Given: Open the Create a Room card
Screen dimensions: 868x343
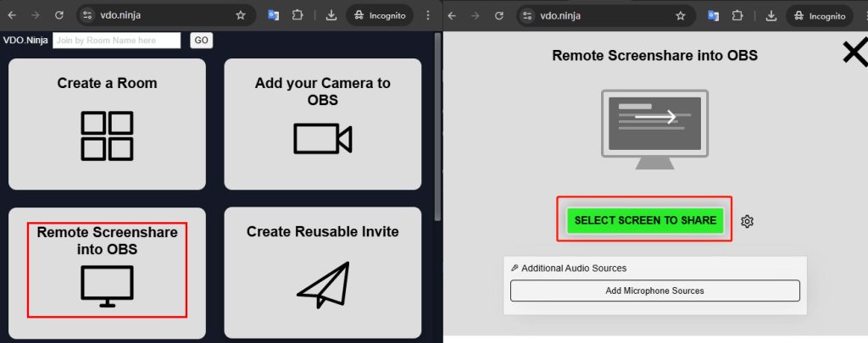Looking at the screenshot, I should 107,124.
